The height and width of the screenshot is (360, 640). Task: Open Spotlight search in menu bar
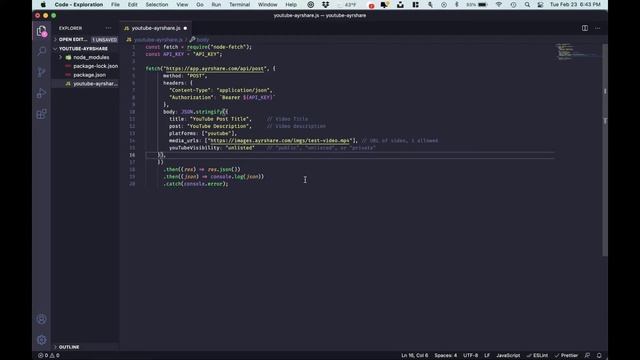pos(527,4)
